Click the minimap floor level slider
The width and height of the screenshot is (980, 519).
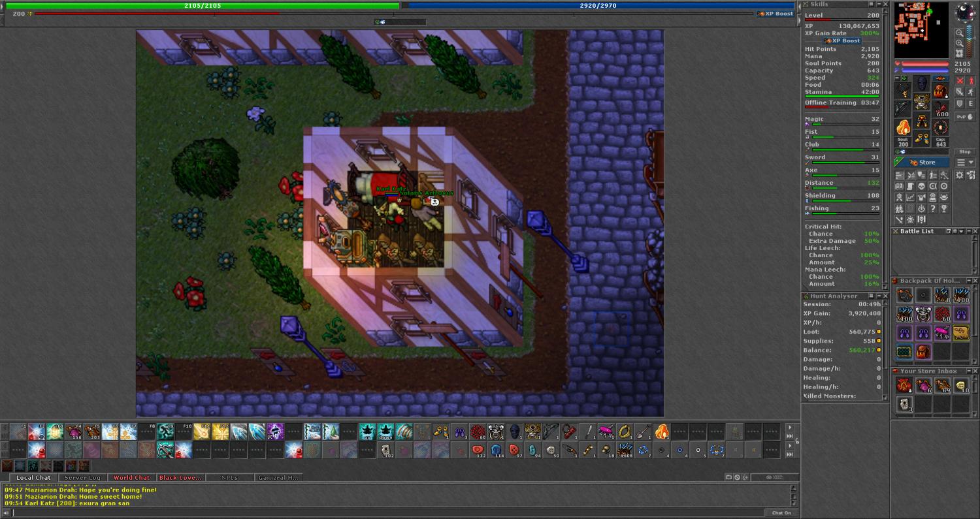pyautogui.click(x=970, y=40)
